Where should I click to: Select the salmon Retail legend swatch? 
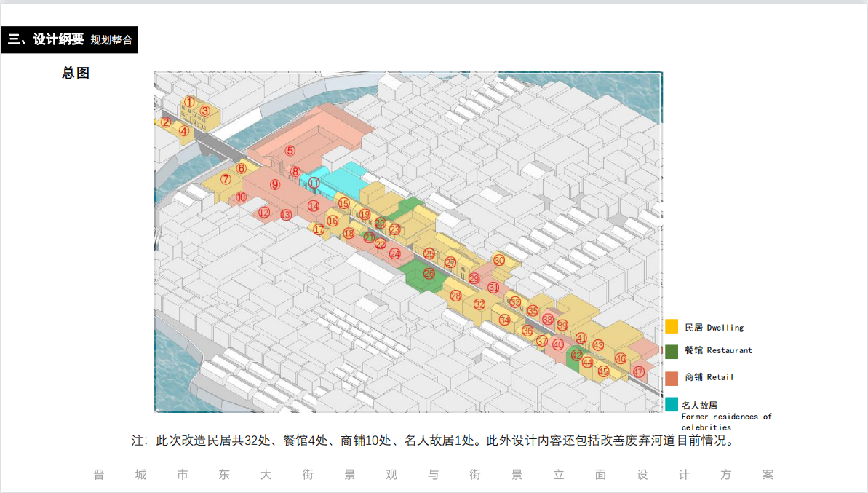(672, 378)
